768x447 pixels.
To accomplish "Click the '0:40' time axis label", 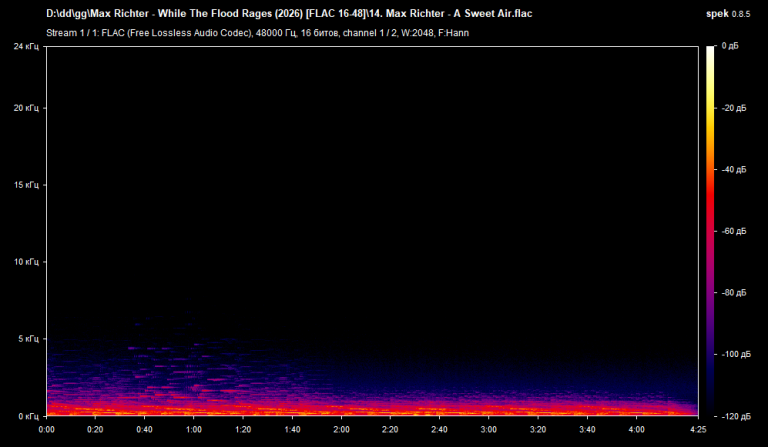I will point(144,430).
